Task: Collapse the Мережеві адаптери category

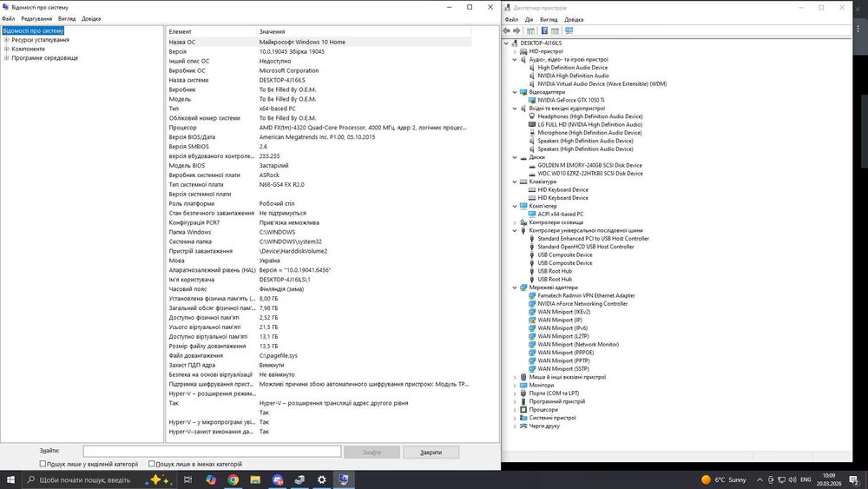Action: [515, 288]
